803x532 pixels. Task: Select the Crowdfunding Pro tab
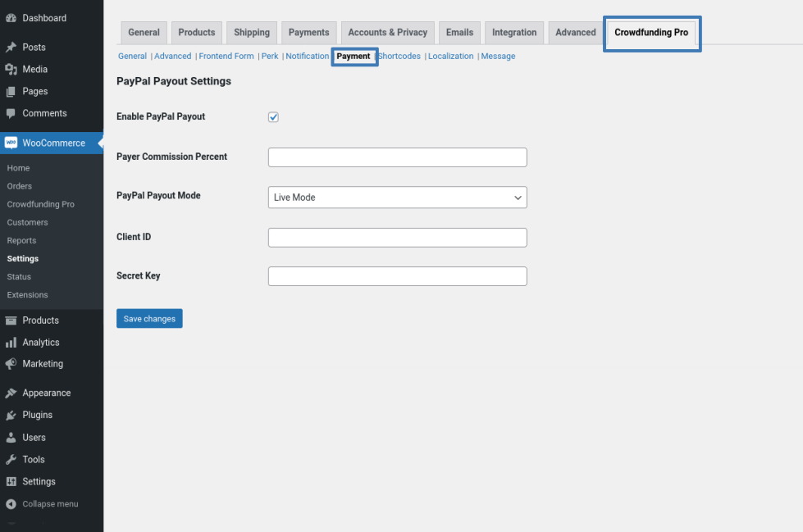(x=651, y=33)
